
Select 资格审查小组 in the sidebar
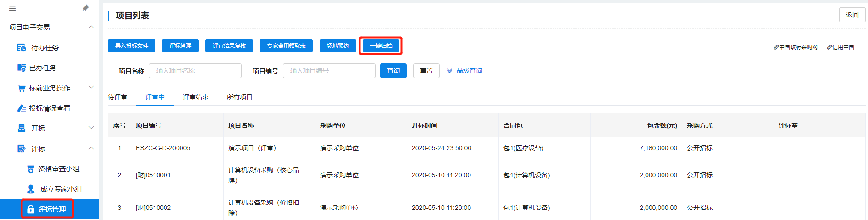point(58,169)
